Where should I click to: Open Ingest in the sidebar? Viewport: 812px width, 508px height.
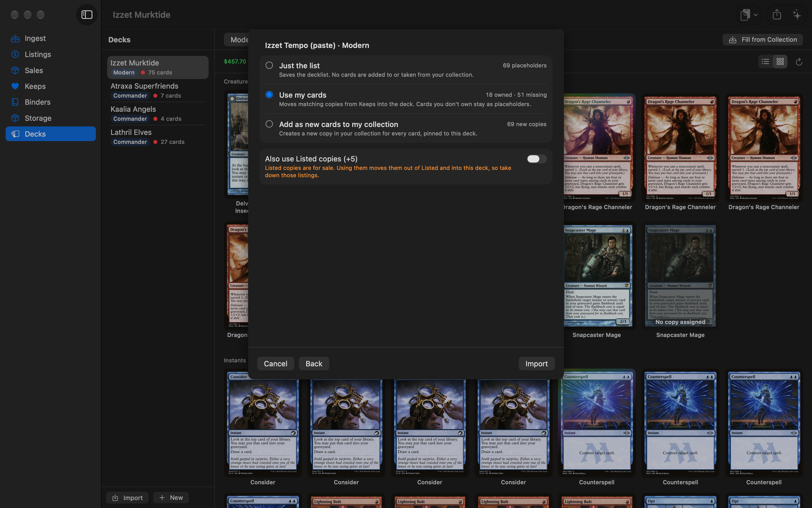pyautogui.click(x=51, y=38)
